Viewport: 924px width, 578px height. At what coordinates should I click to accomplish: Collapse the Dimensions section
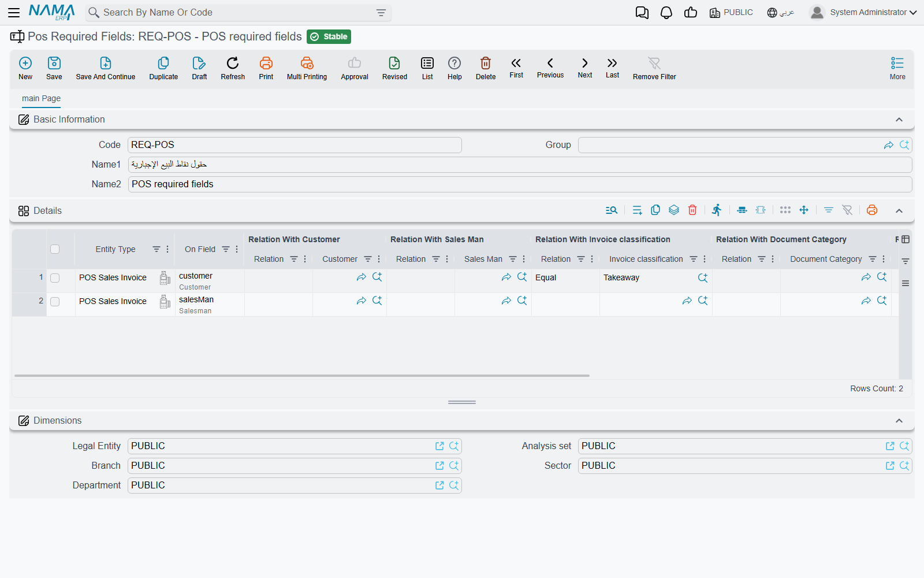point(899,421)
